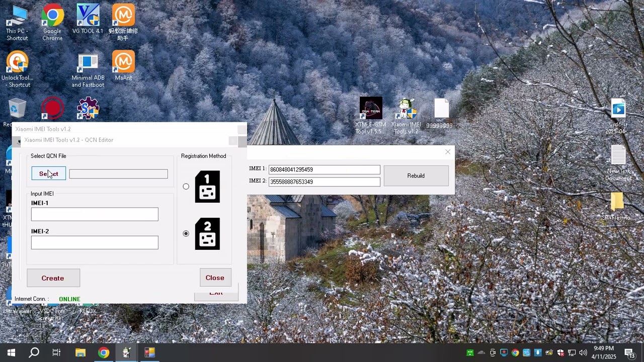Click the volume speaker tray icon
644x362 pixels.
(583, 352)
